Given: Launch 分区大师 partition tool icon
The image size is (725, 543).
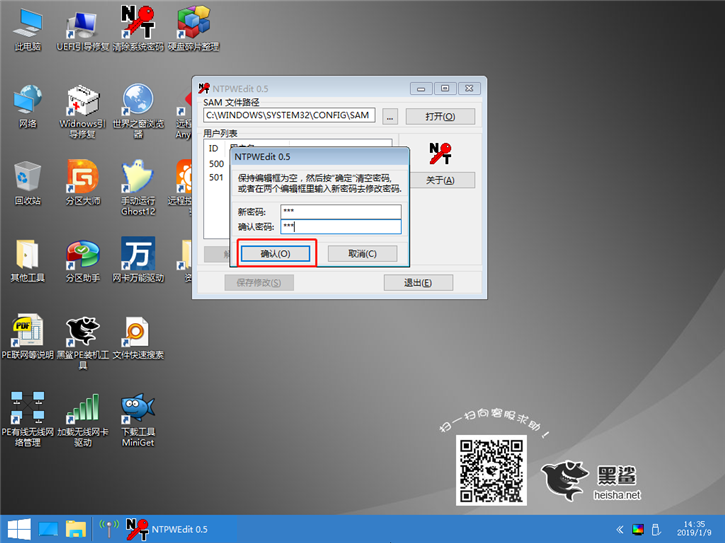Looking at the screenshot, I should 82,178.
